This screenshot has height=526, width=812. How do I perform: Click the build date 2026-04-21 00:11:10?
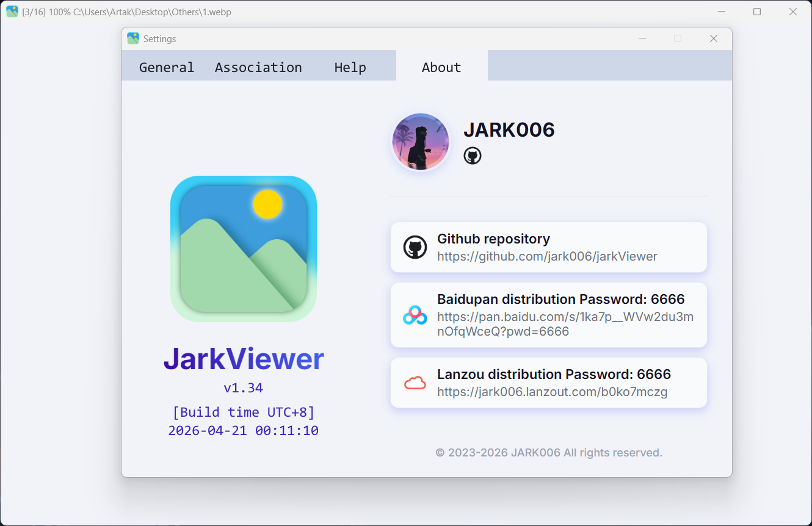[243, 430]
